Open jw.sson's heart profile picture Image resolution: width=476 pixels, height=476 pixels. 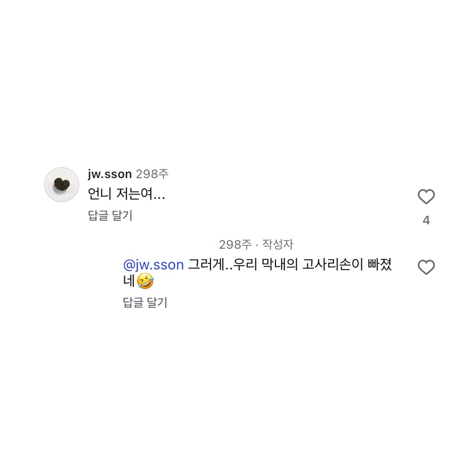tap(61, 184)
